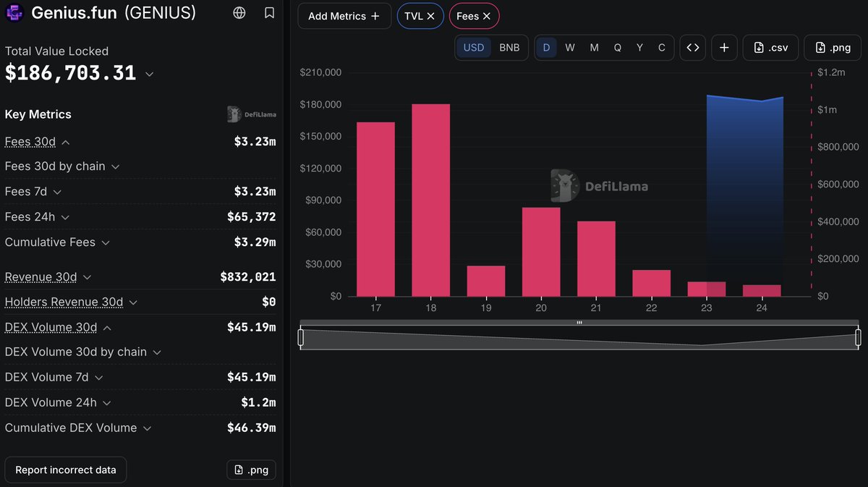The width and height of the screenshot is (868, 487).
Task: Click the $210,000 y-axis label
Action: (320, 72)
